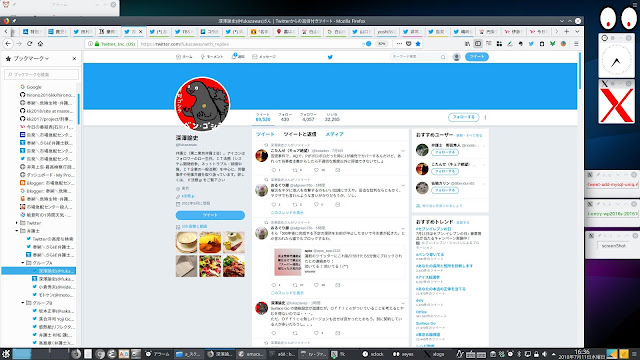Open Twitter account avatar menu

pyautogui.click(x=457, y=57)
